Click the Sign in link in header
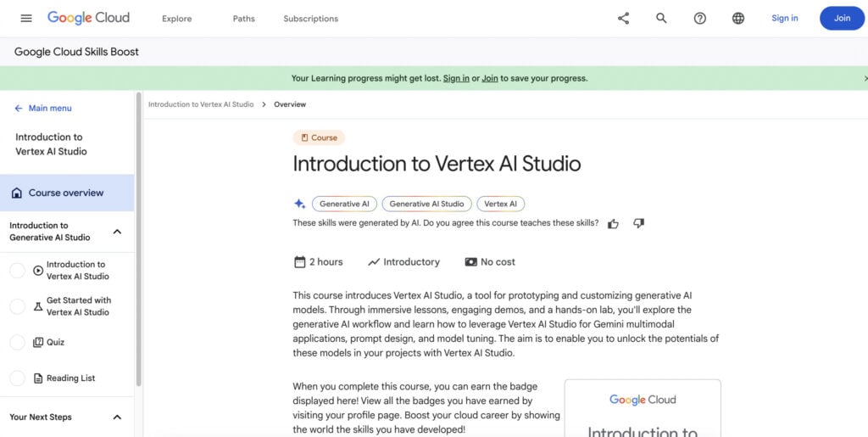This screenshot has width=868, height=437. 784,19
